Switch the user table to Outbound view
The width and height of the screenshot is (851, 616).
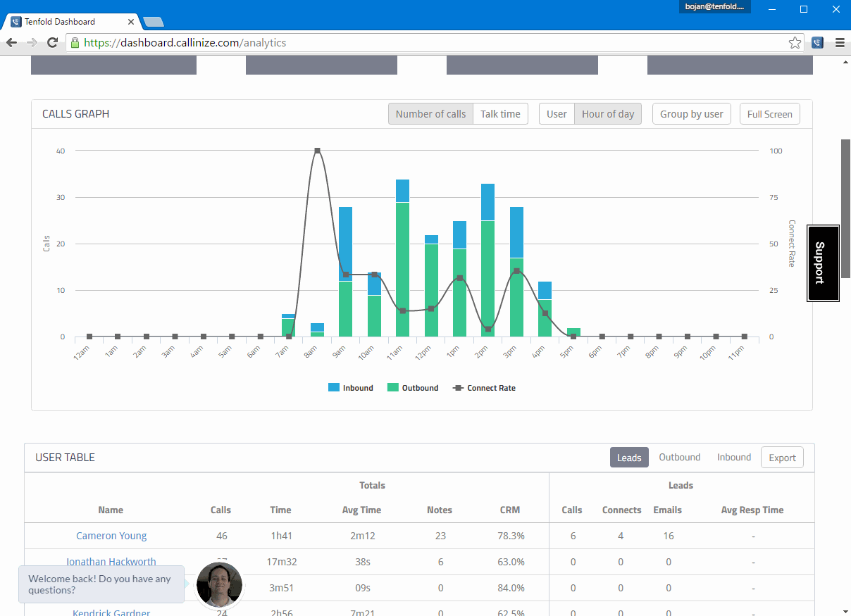click(x=678, y=457)
